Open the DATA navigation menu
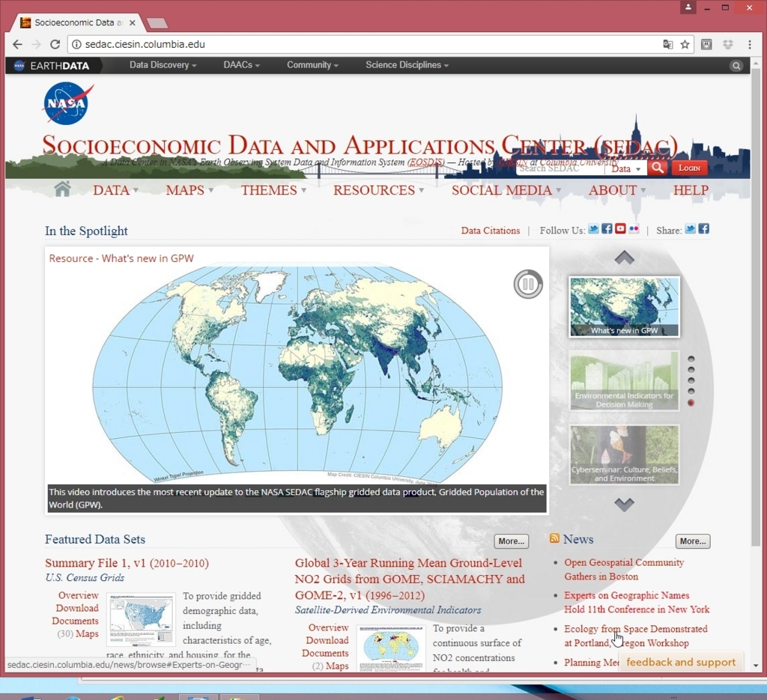The height and width of the screenshot is (700, 767). pyautogui.click(x=115, y=190)
